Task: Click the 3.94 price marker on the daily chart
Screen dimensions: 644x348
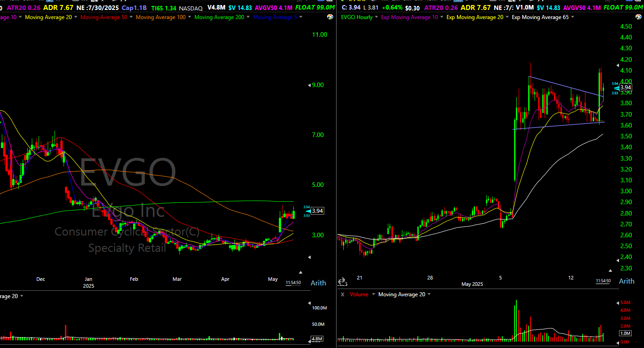Action: click(x=317, y=211)
